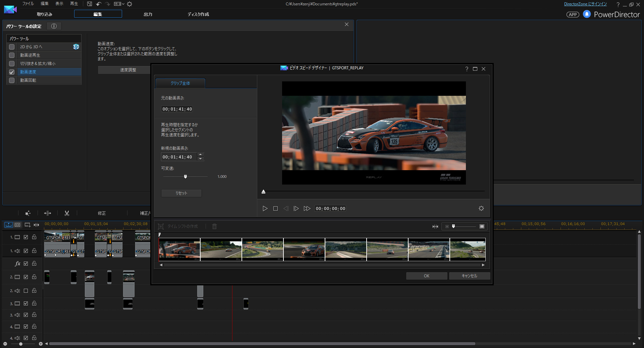Click the 可変速 speed slider handle

click(185, 177)
